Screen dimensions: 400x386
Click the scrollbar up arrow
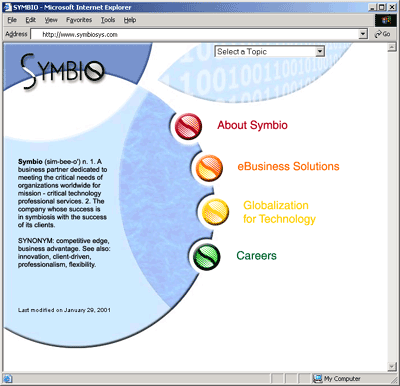[x=392, y=48]
